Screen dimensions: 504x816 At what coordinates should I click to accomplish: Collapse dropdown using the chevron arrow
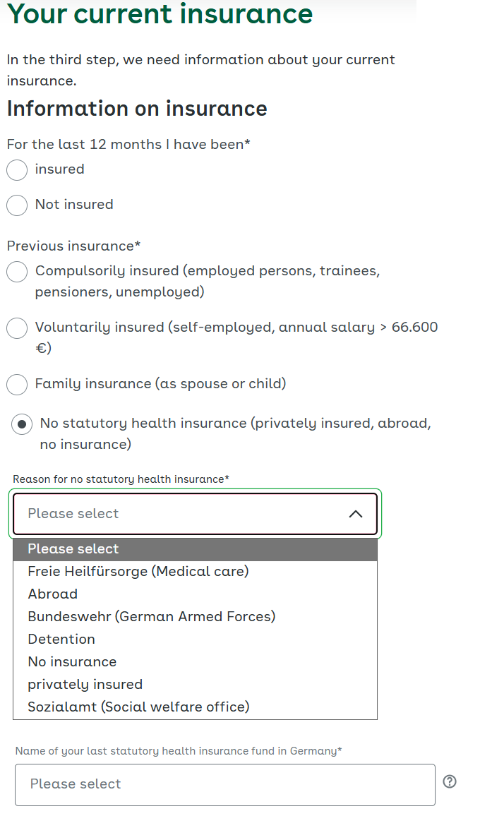coord(356,514)
